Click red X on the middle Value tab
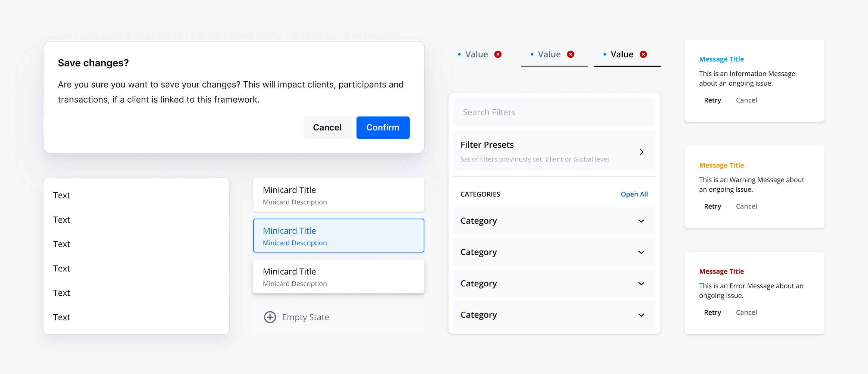This screenshot has width=868, height=374. [x=570, y=54]
